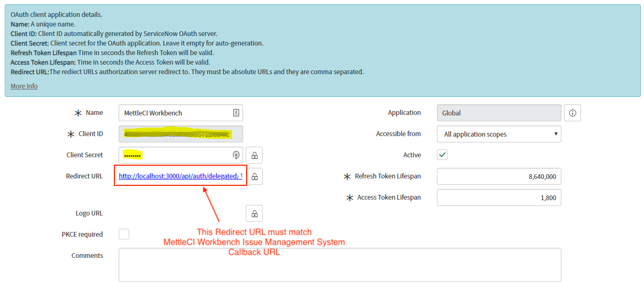Click the Access Token Lifespan field

click(498, 198)
